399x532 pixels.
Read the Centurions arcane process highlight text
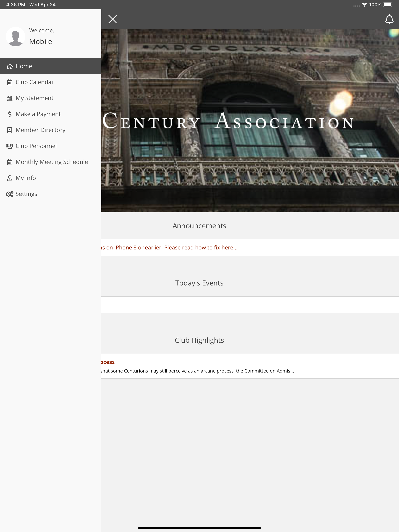[198, 371]
